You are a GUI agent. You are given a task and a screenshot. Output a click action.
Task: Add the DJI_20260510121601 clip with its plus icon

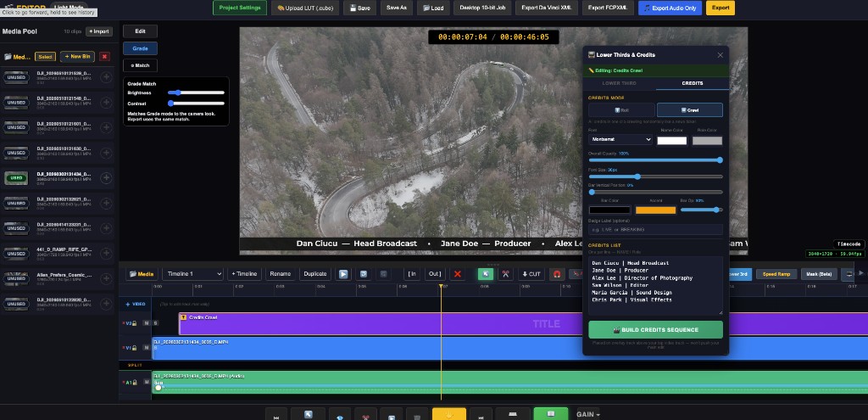(106, 127)
